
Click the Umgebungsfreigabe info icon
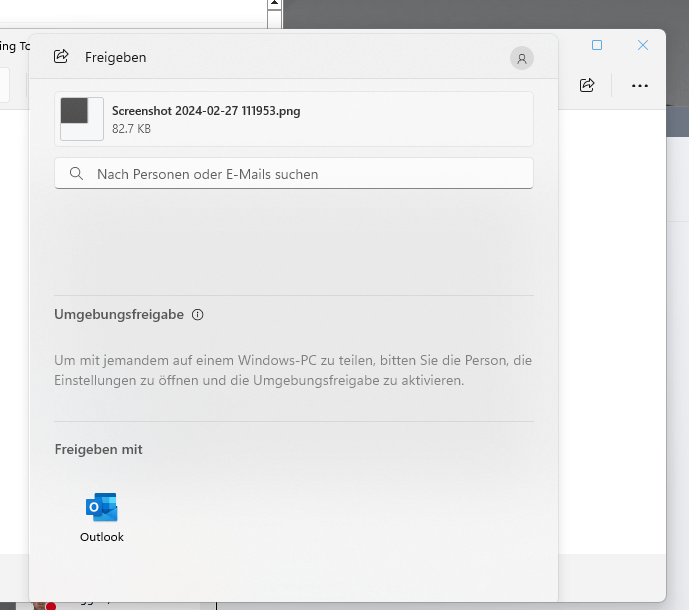[x=198, y=315]
